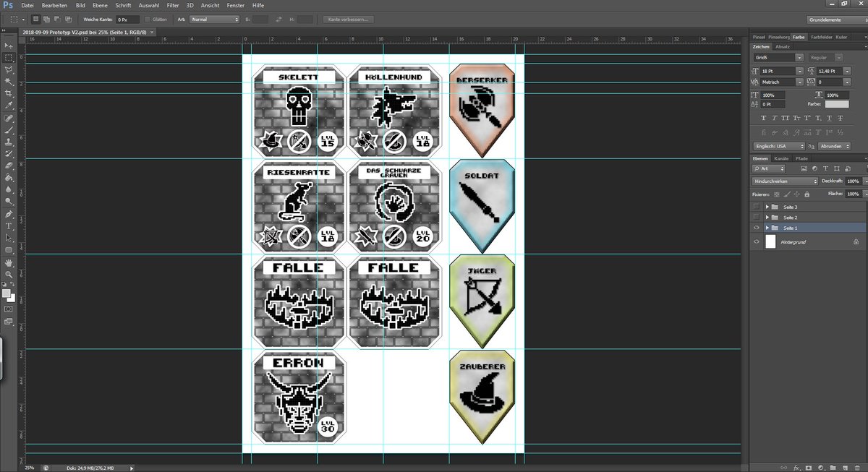Screen dimensions: 868x472
Task: Select the Rectangular Marquee tool in toolbox
Action: pos(9,56)
